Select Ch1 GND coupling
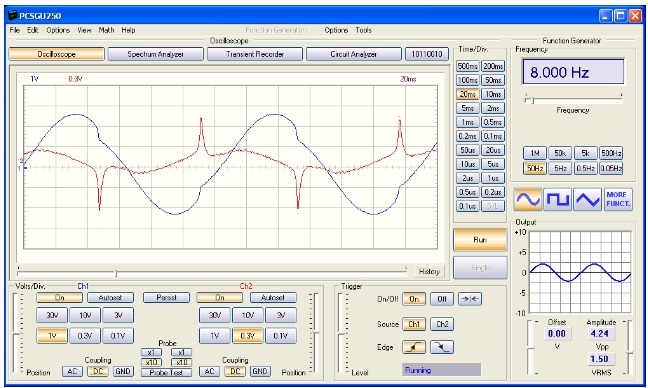The height and width of the screenshot is (388, 648). tap(123, 371)
